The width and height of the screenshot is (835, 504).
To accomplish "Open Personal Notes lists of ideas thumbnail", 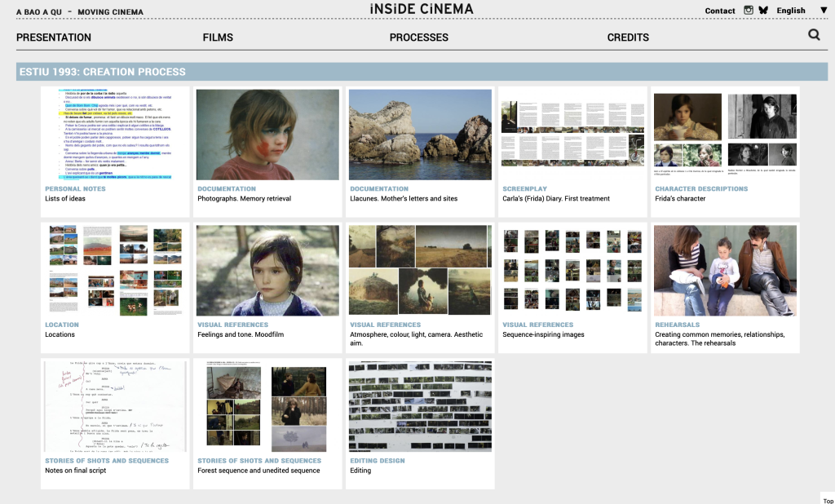I will click(x=115, y=135).
